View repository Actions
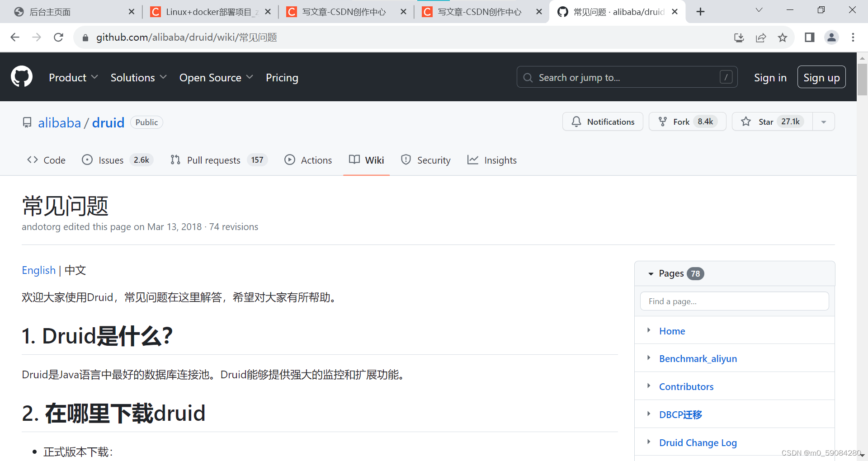This screenshot has width=868, height=461. click(316, 160)
